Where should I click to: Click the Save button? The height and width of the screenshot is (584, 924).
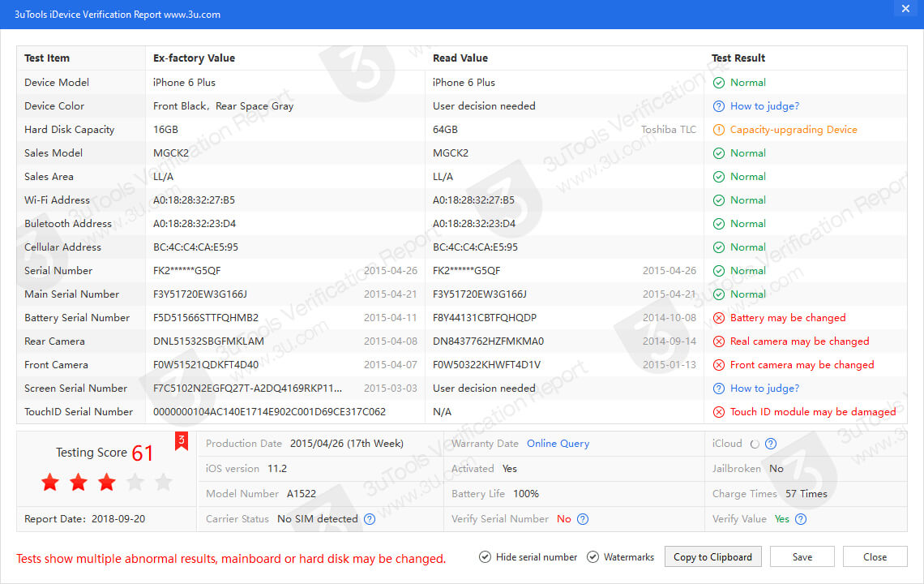tap(802, 556)
